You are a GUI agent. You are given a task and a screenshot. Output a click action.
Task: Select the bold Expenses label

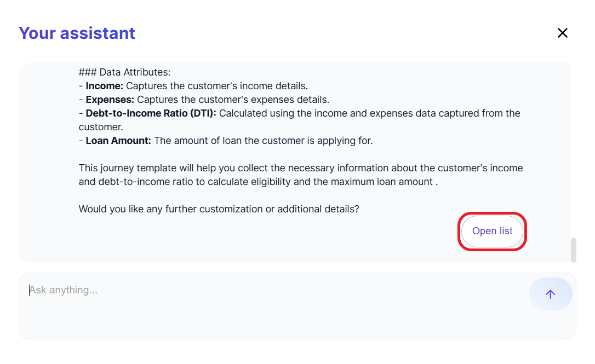(110, 100)
